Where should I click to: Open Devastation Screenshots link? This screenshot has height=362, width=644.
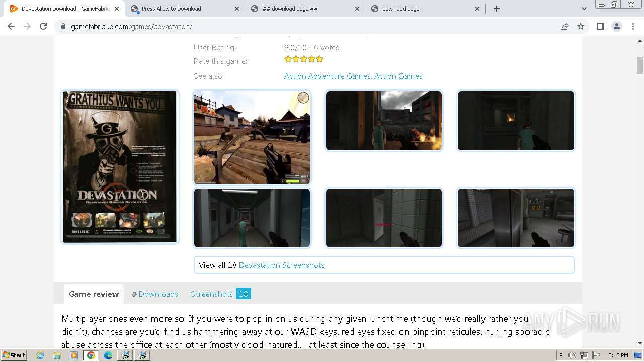[281, 265]
